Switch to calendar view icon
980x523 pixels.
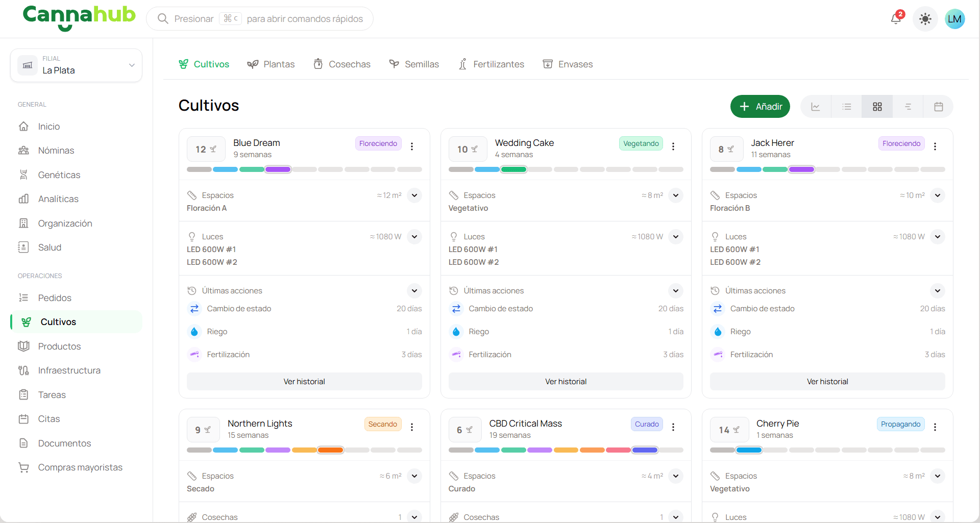[x=938, y=107]
